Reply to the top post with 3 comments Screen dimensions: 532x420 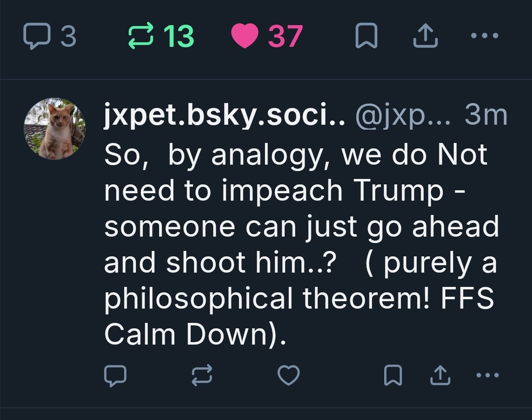click(x=36, y=37)
